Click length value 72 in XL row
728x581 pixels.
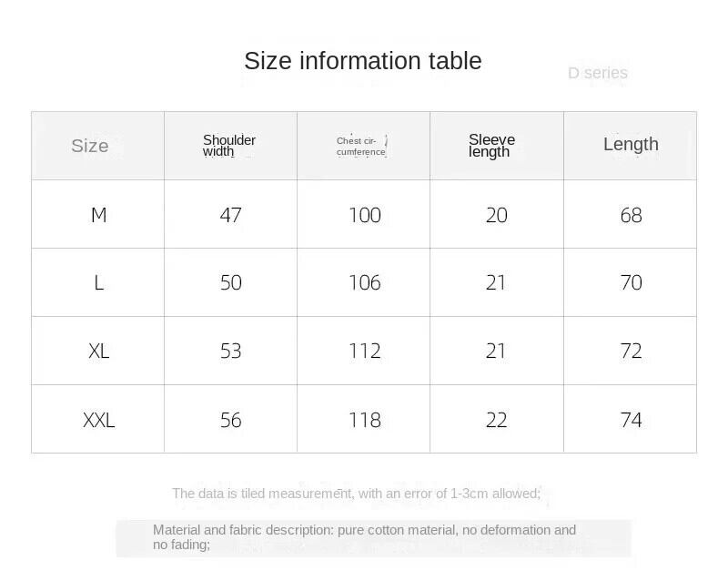pos(631,351)
